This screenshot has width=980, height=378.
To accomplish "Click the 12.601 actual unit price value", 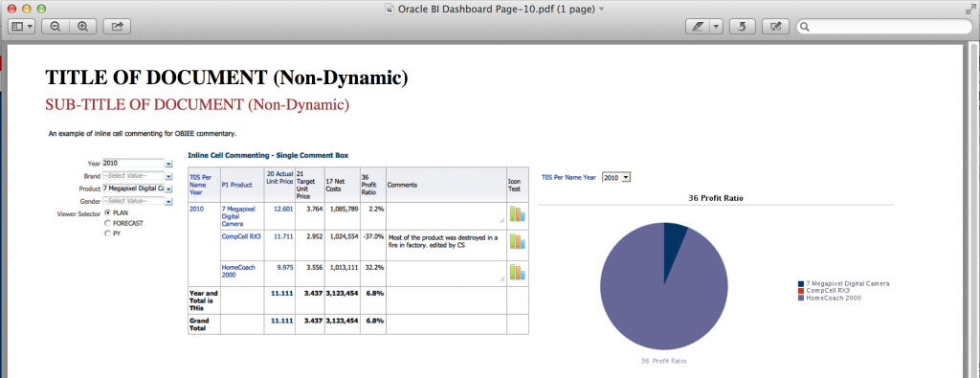I will coord(283,210).
